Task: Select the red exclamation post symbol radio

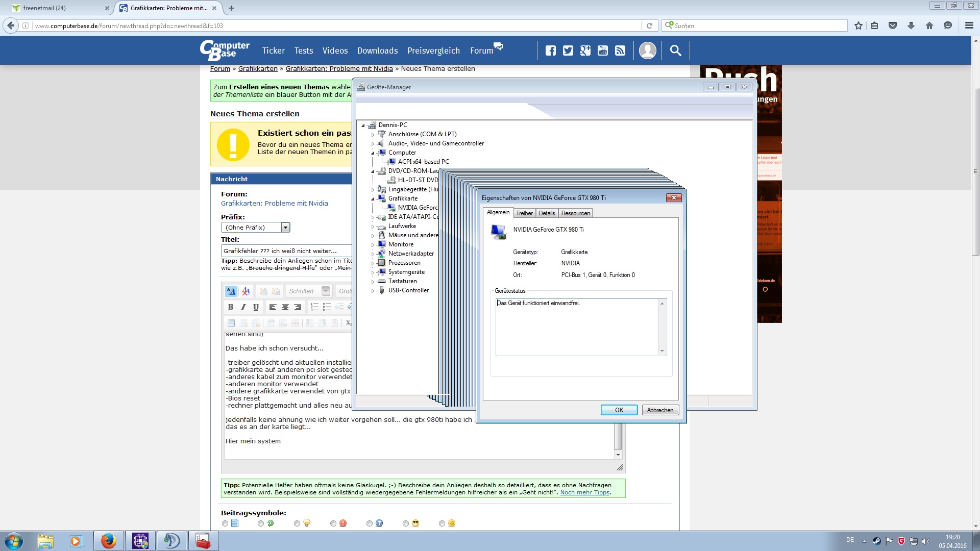Action: pyautogui.click(x=333, y=523)
